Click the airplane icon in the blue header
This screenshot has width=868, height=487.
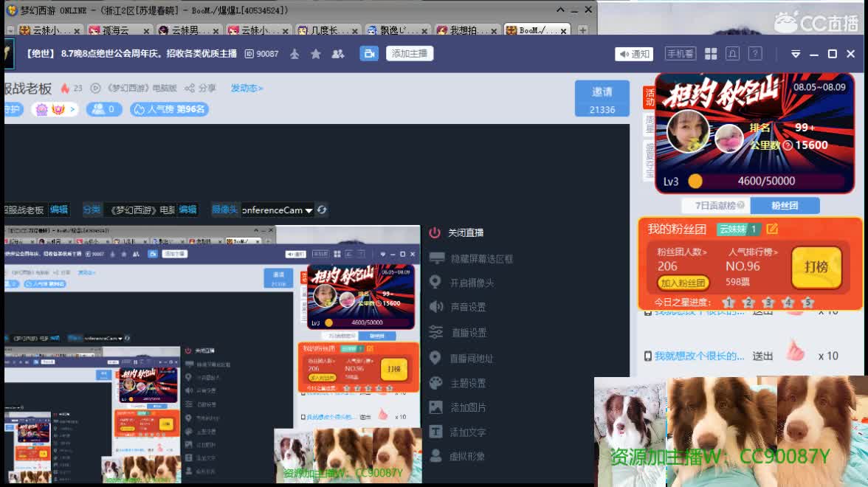pyautogui.click(x=294, y=54)
